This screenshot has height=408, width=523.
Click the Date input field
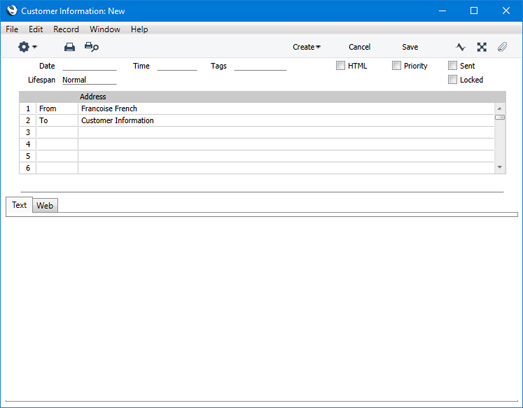coord(89,66)
